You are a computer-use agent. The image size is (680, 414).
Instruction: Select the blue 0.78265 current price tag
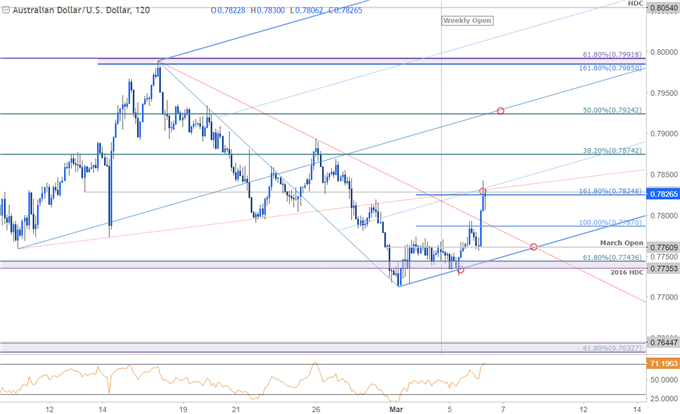[x=663, y=193]
